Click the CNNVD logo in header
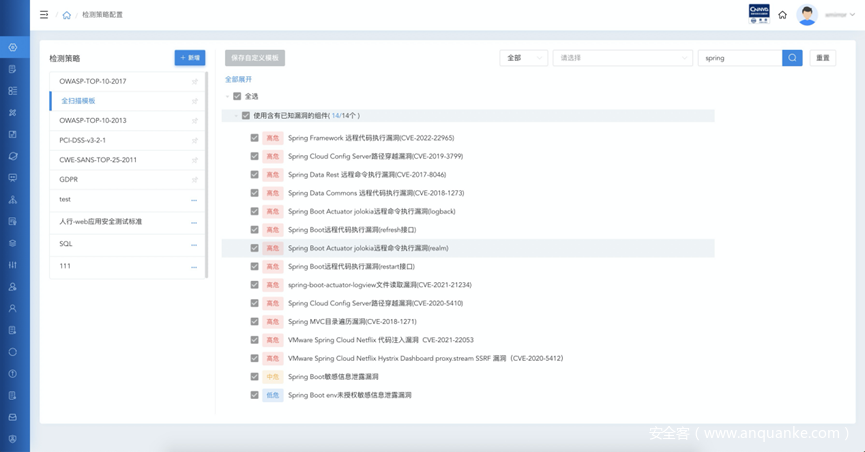This screenshot has height=452, width=865. tap(759, 14)
